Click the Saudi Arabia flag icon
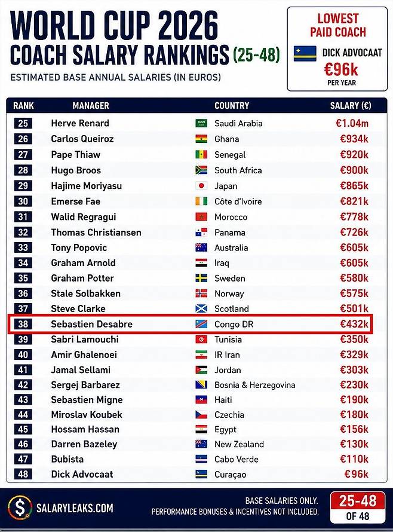The image size is (393, 532). (x=201, y=123)
